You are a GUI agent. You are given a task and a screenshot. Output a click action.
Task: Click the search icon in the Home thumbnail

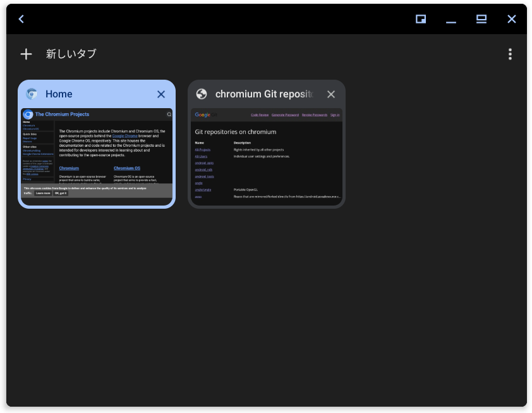[x=169, y=114]
